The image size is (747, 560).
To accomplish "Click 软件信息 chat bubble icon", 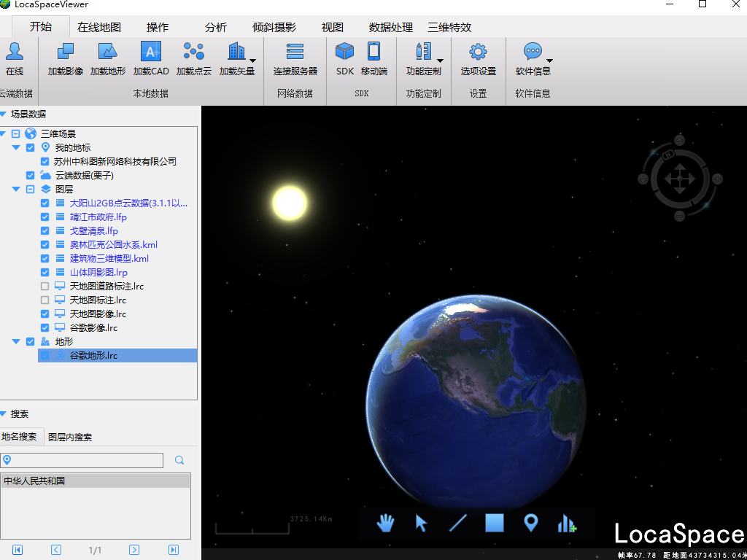I will (533, 52).
